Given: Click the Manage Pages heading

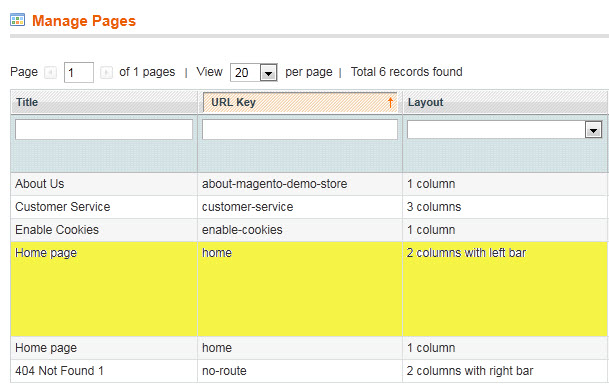Looking at the screenshot, I should 84,21.
